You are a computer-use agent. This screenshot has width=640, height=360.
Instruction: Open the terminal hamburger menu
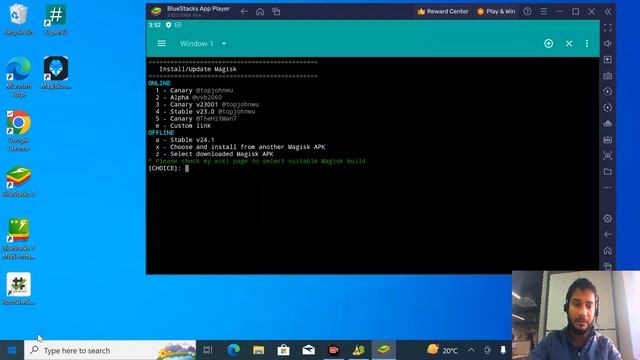point(162,43)
